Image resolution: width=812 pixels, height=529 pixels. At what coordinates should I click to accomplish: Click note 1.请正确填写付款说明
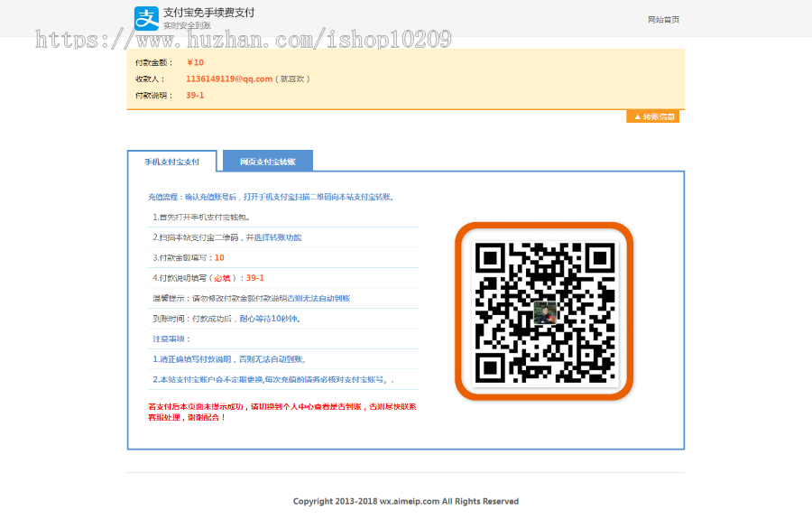pos(229,359)
